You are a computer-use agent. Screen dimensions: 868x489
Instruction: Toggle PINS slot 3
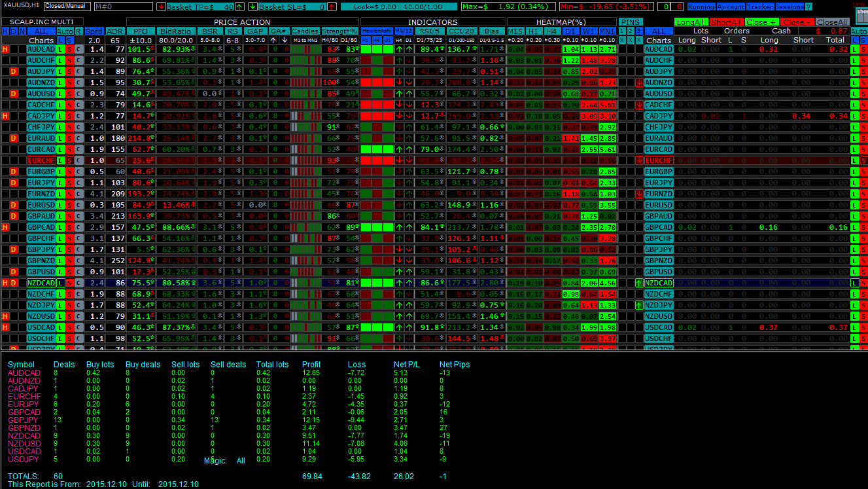click(x=639, y=31)
